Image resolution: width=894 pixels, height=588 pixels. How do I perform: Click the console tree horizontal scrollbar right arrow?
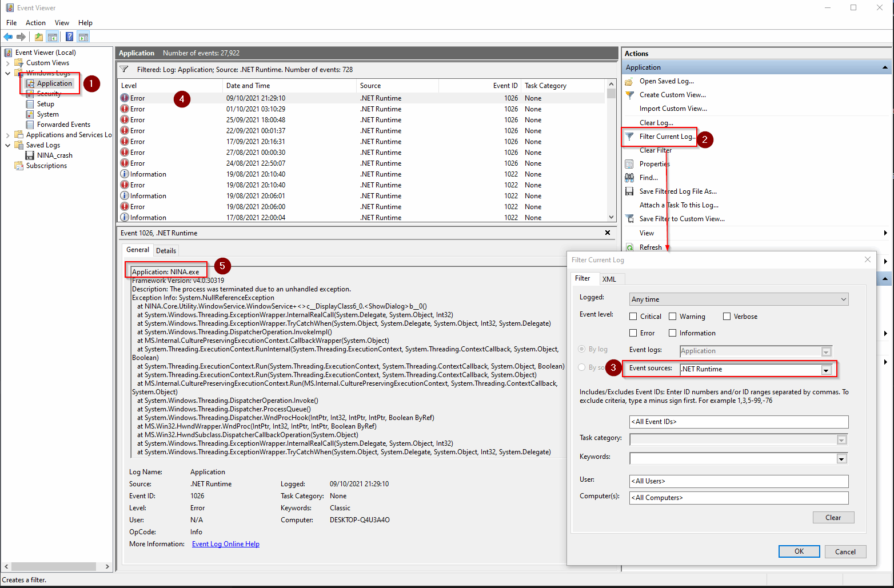pyautogui.click(x=107, y=567)
